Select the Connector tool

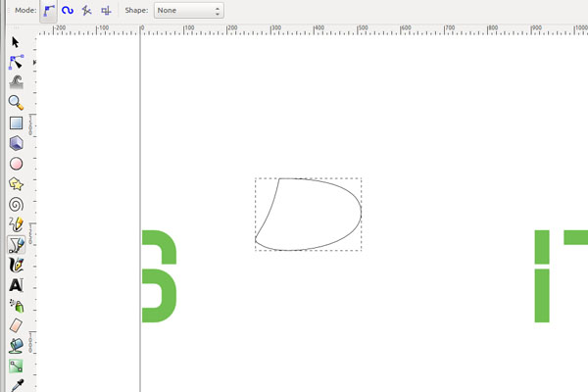tap(16, 367)
